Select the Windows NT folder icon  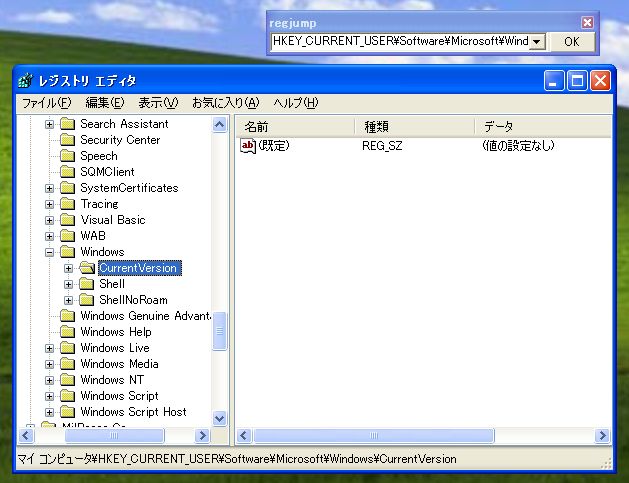coord(67,380)
